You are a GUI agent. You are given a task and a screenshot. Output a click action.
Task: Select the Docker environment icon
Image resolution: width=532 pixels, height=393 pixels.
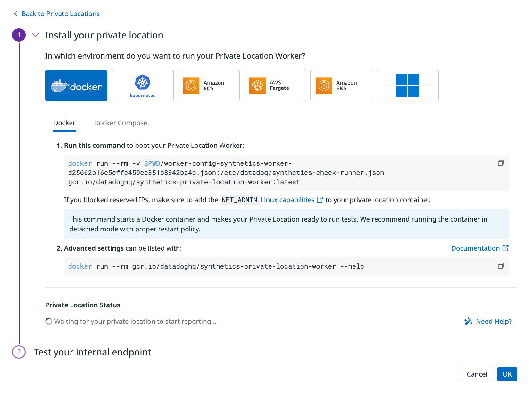pos(76,85)
